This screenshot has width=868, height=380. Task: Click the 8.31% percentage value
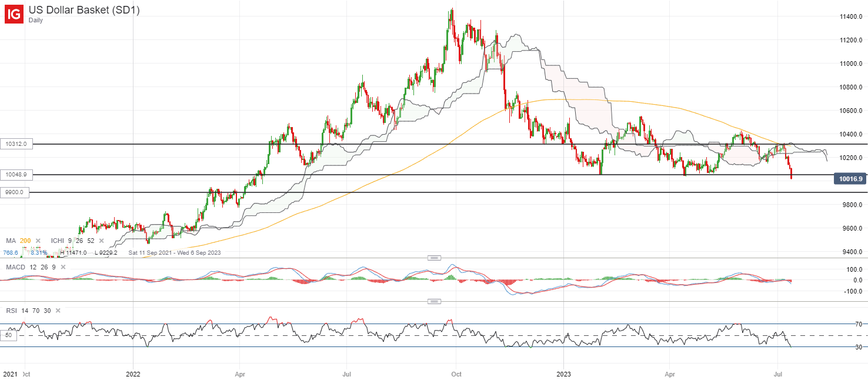coord(38,252)
